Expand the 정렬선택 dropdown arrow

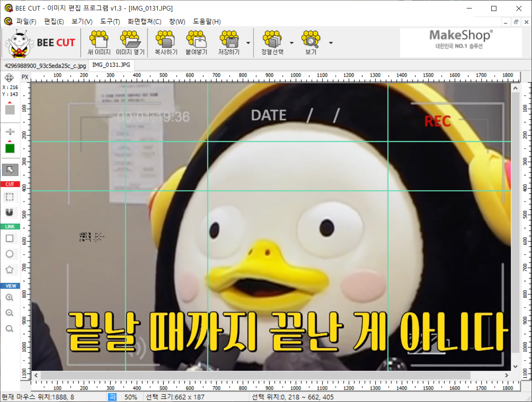click(292, 43)
